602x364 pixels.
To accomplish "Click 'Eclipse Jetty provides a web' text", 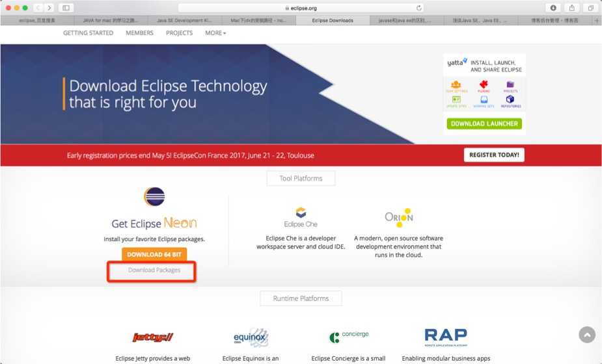I will point(153,358).
